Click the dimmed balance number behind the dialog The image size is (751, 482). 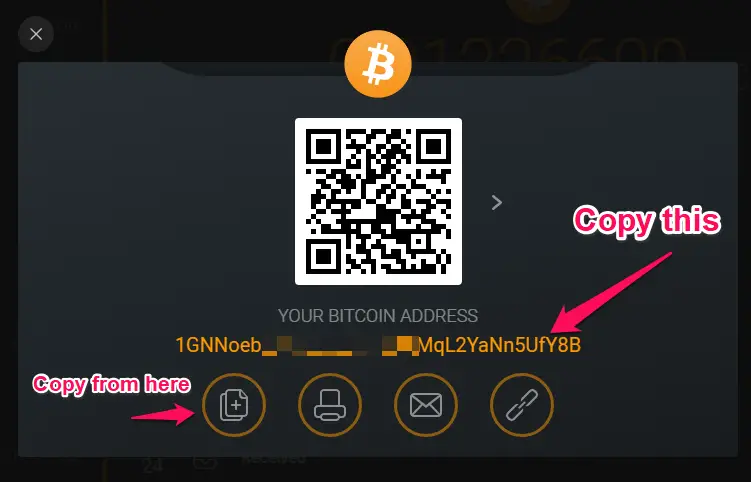(508, 52)
